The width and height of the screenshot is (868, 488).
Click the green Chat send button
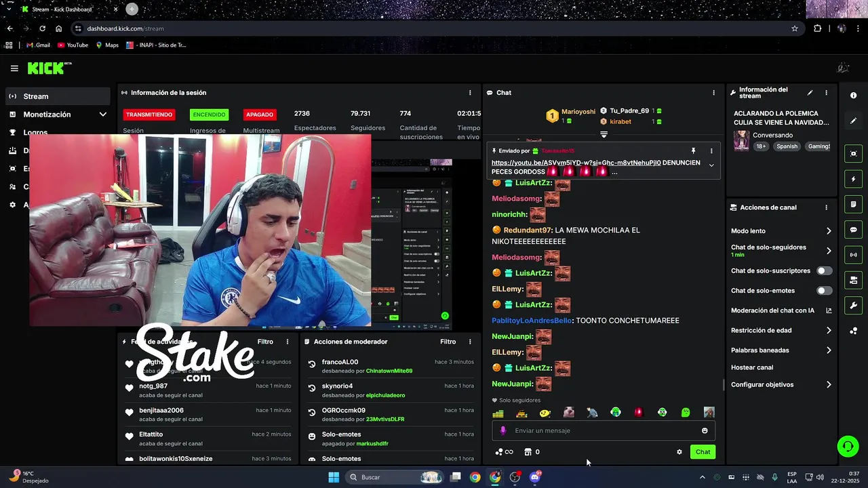(x=703, y=452)
